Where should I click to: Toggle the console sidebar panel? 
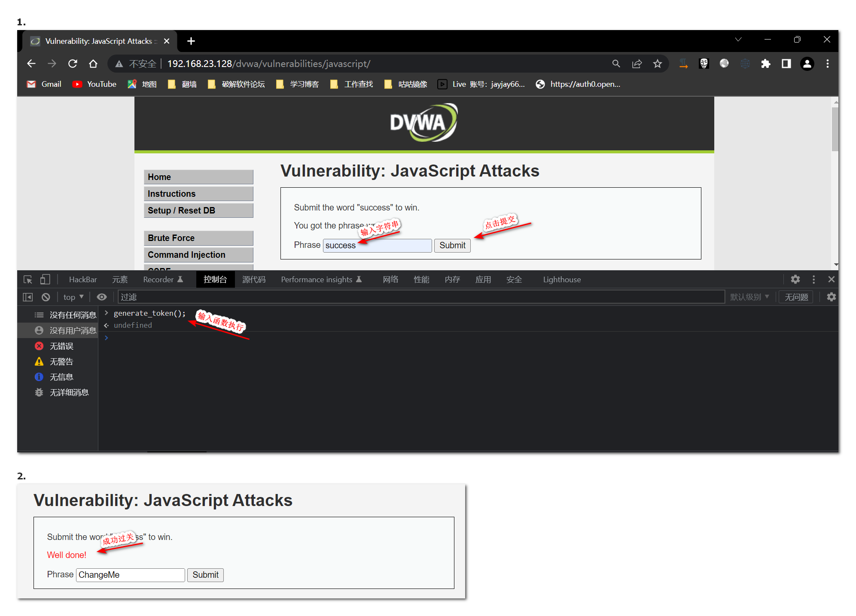(x=28, y=297)
